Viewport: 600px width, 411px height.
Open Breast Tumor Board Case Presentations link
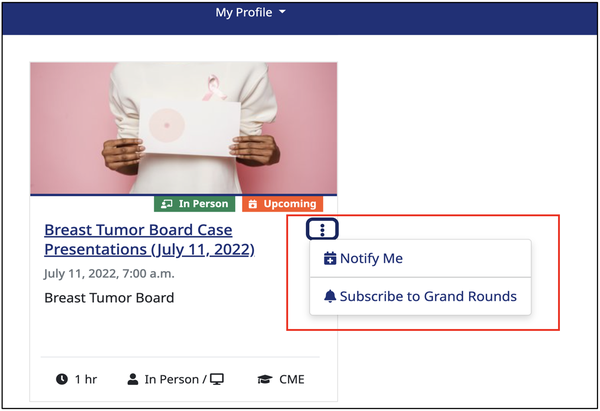(x=149, y=240)
